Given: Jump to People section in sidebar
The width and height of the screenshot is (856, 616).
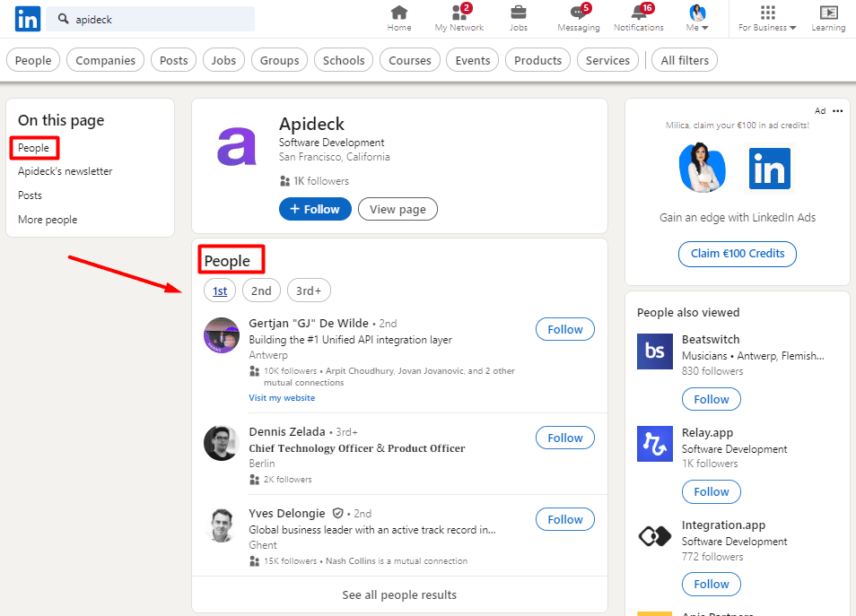Looking at the screenshot, I should point(33,148).
